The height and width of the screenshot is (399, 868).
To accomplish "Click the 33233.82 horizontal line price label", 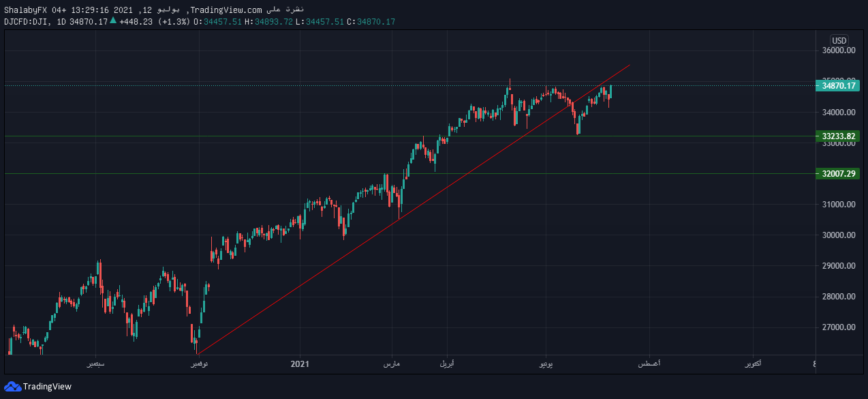I will [x=837, y=136].
